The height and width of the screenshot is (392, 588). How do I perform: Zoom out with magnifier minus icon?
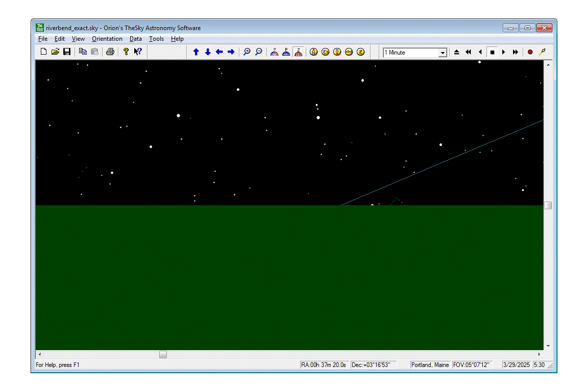point(259,52)
